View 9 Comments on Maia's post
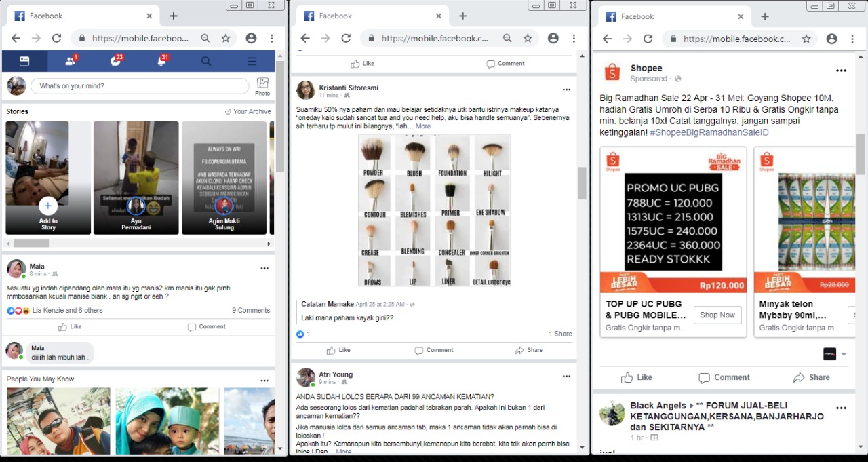Viewport: 868px width, 462px height. click(251, 311)
